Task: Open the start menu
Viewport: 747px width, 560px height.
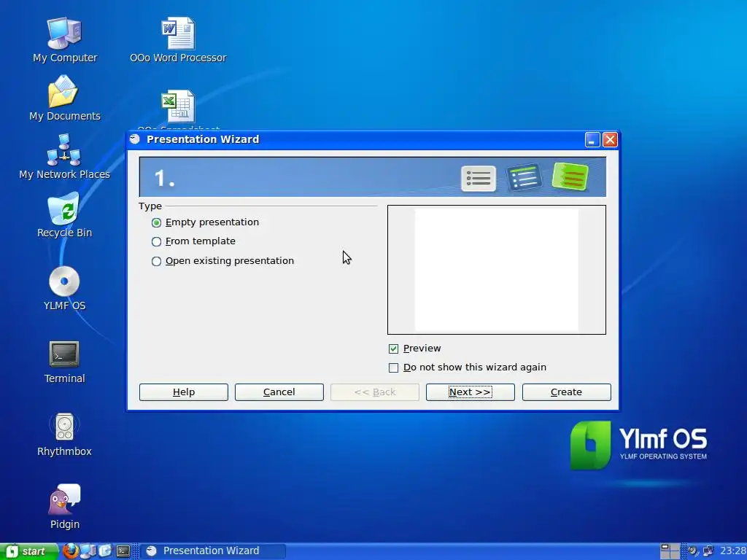Action: [x=28, y=551]
